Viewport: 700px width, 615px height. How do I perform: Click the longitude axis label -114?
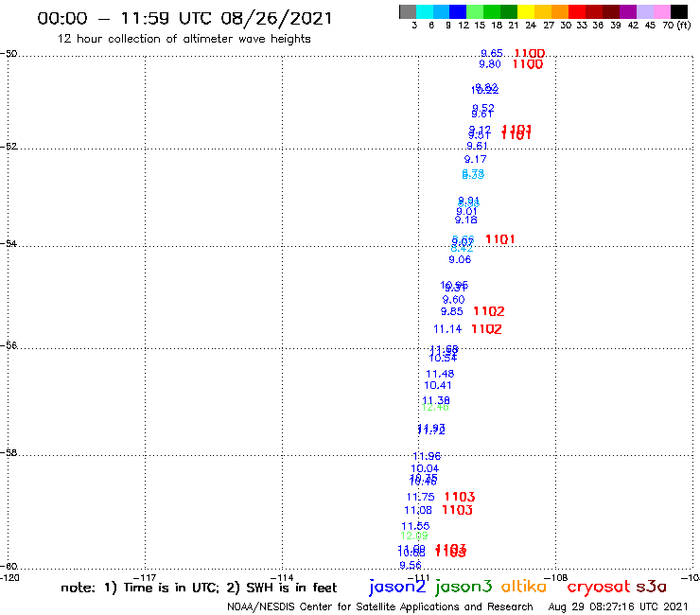(282, 578)
